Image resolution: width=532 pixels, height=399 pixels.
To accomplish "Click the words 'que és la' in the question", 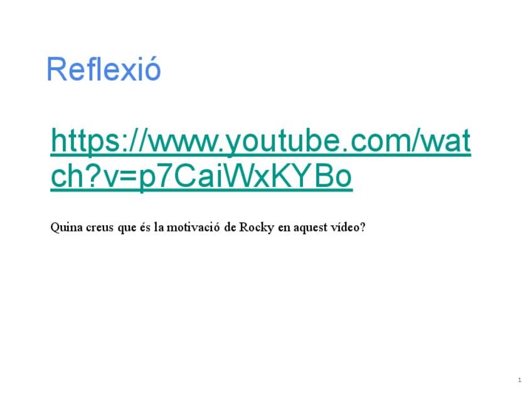I will [x=141, y=227].
